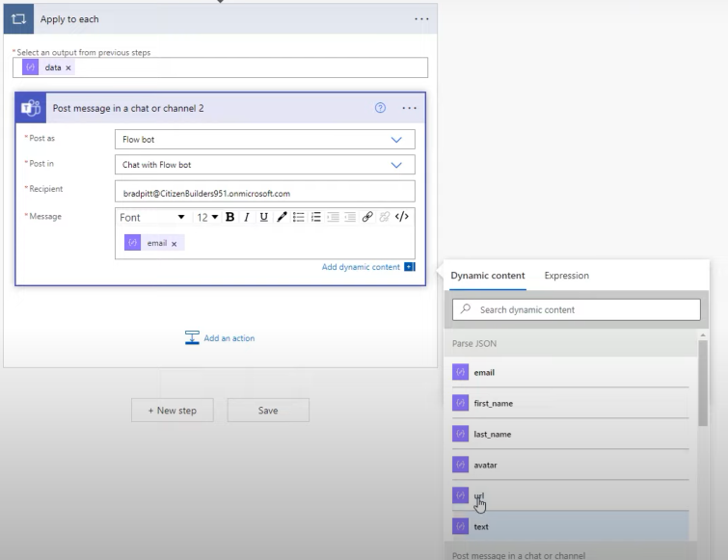The image size is (728, 560).
Task: Open the font color highlighter tool
Action: click(282, 217)
